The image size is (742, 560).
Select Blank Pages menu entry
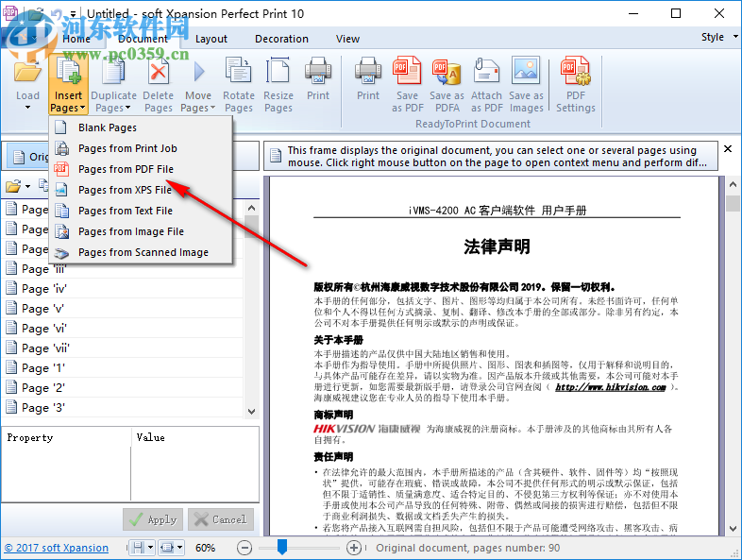pos(141,127)
